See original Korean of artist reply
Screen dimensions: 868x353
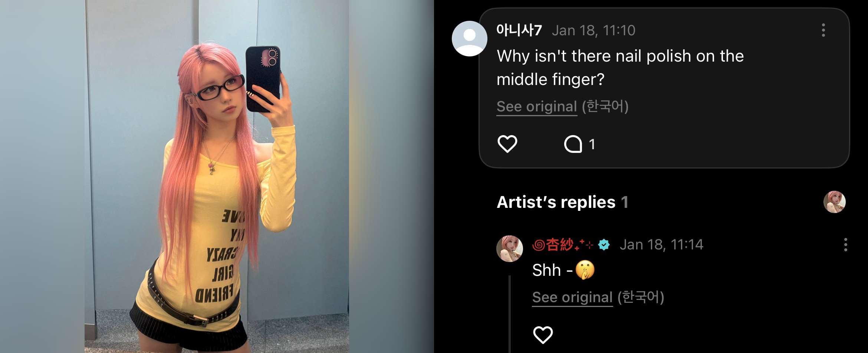(x=572, y=297)
